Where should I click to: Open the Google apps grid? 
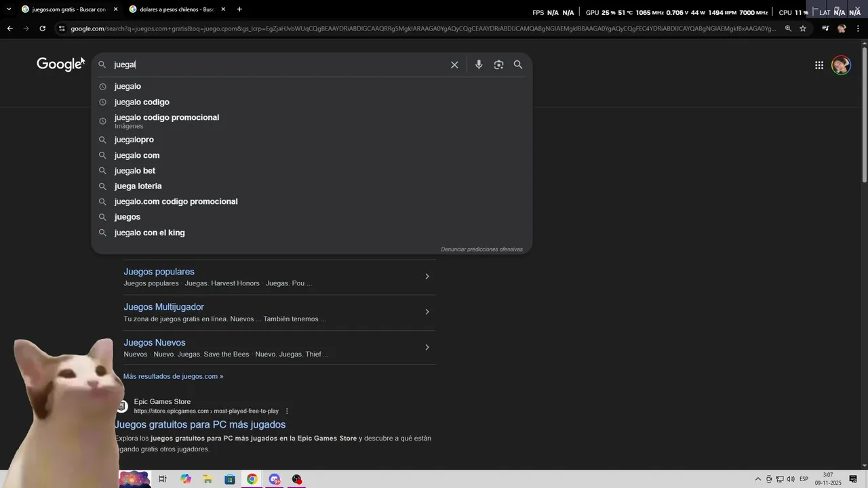[819, 65]
